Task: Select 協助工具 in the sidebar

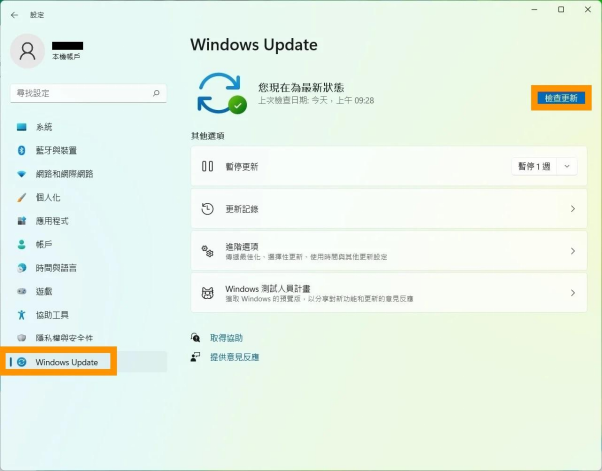Action: coord(89,315)
